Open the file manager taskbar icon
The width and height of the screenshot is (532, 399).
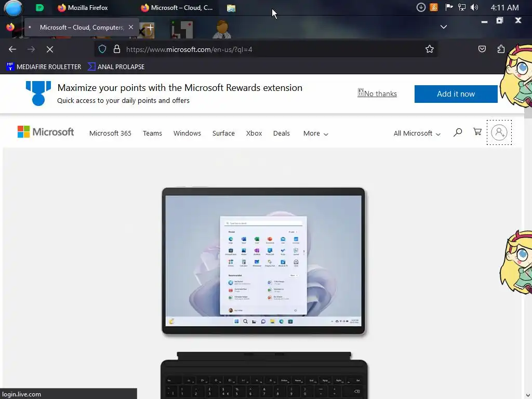(231, 8)
